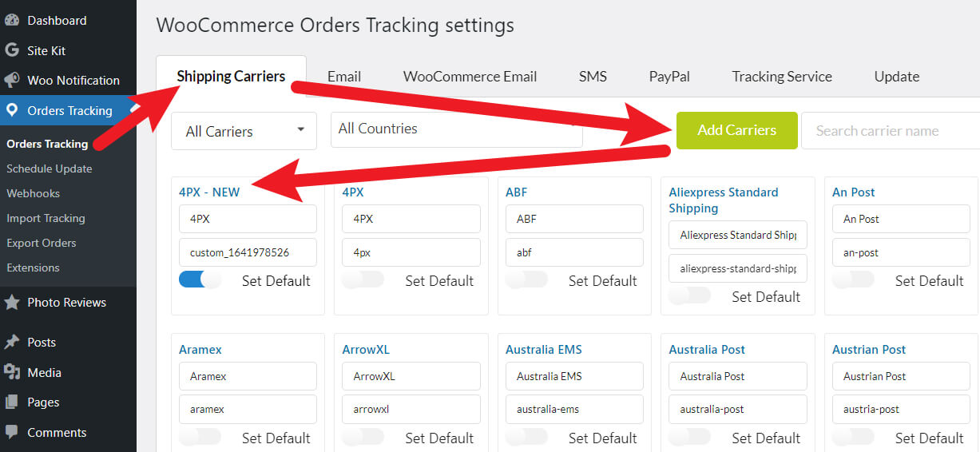Open the An Post carrier link
Screen dimensions: 980x452
tap(853, 192)
